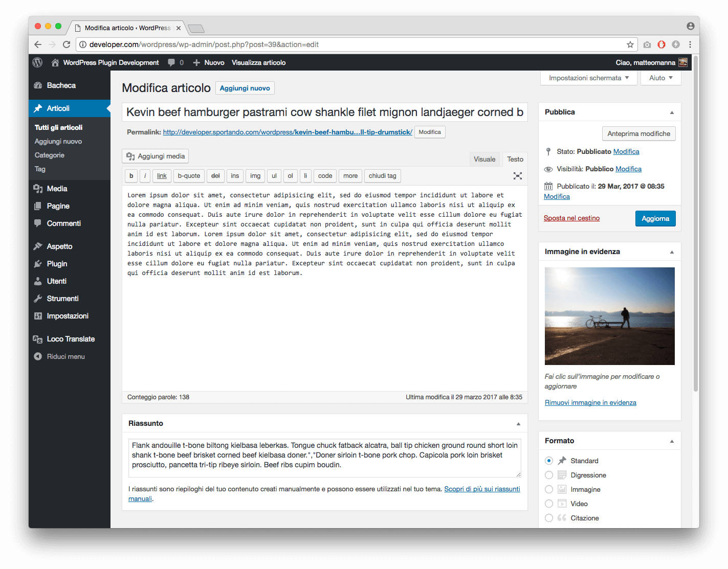Choose the Immagine post format
728x569 pixels.
click(549, 489)
